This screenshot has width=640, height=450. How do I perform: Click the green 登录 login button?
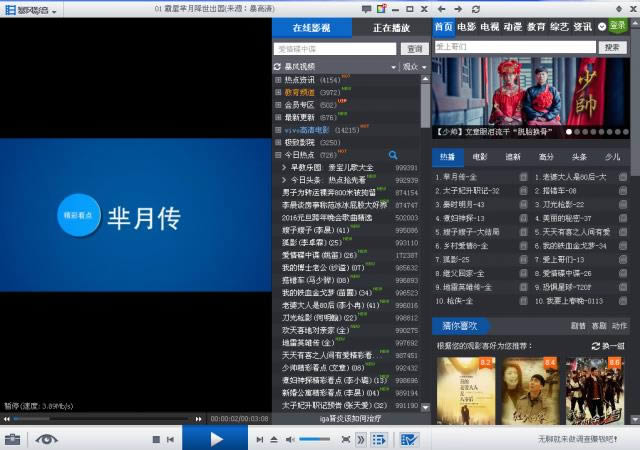coord(618,26)
